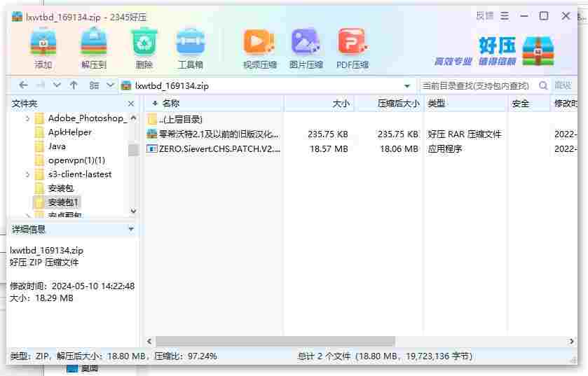Click the current directory search field
The image size is (588, 376).
click(477, 85)
